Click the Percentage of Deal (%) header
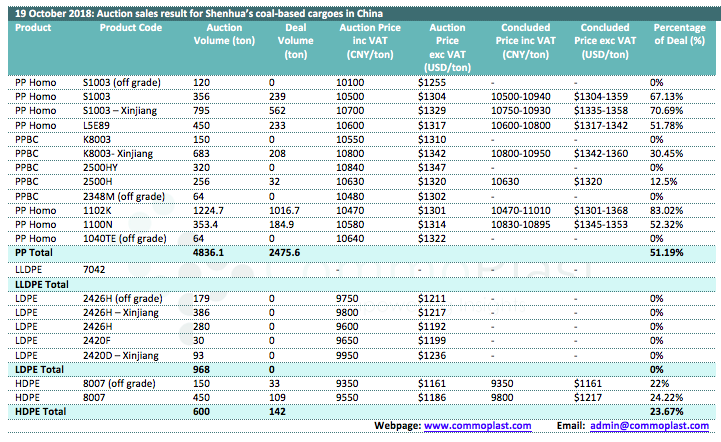This screenshot has height=442, width=721. (680, 34)
